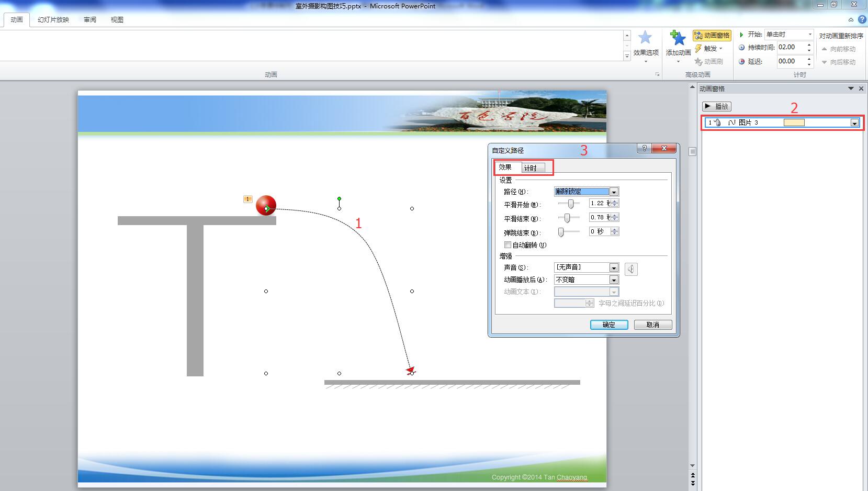Click the 持续时间 duration field
The image size is (868, 491).
[791, 47]
